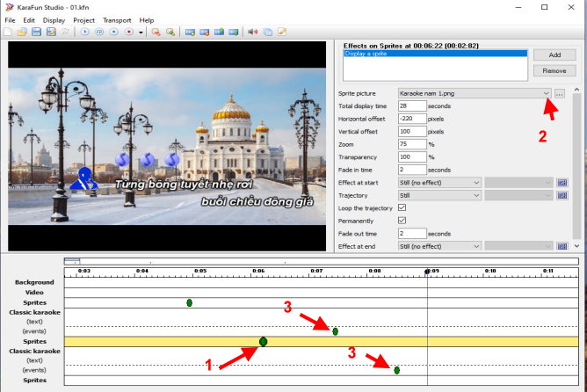Screen dimensions: 587x392
Task: Click the Save disk icon
Action: coord(36,32)
